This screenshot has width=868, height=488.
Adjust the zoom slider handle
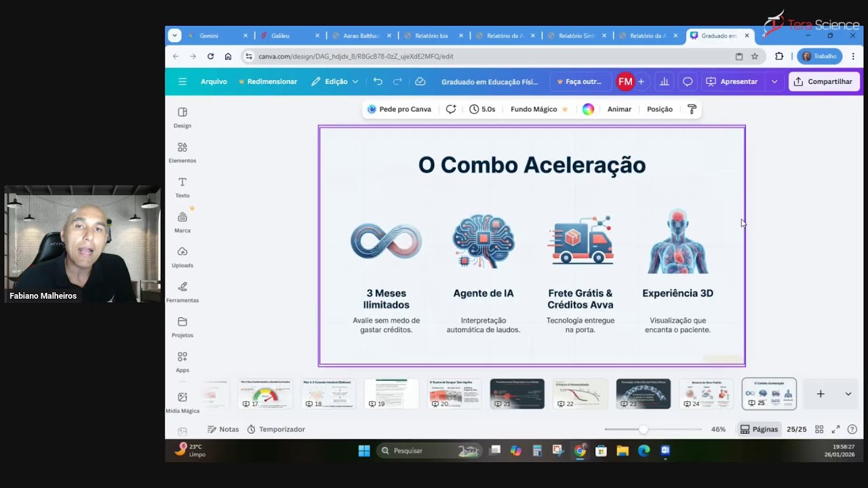(x=643, y=429)
